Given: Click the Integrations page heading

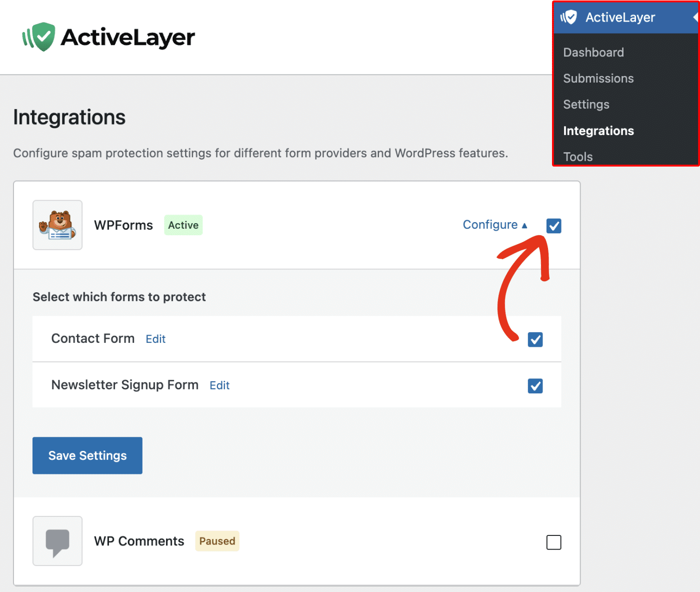Looking at the screenshot, I should pyautogui.click(x=69, y=117).
